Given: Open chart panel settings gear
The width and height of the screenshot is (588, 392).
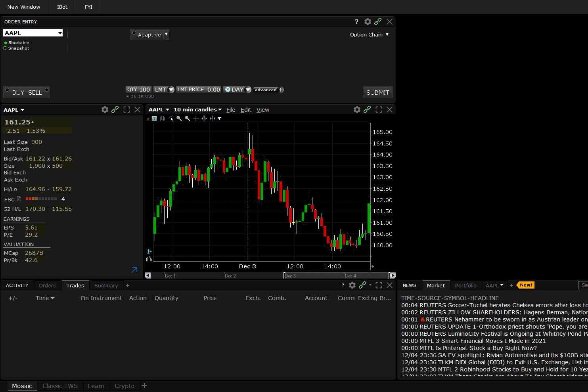Looking at the screenshot, I should click(x=357, y=110).
